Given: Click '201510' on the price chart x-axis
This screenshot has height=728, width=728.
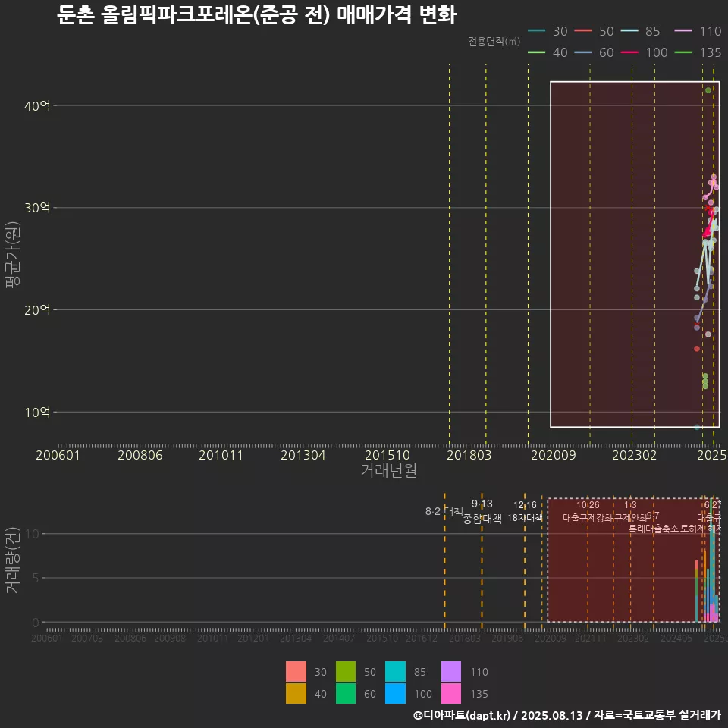Looking at the screenshot, I should [388, 455].
